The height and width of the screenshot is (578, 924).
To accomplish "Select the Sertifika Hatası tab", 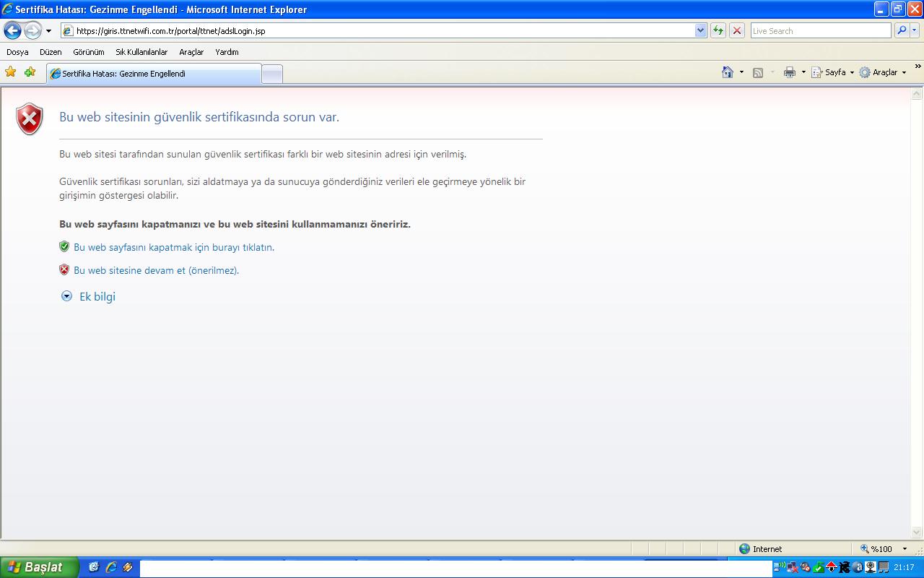I will tap(153, 74).
